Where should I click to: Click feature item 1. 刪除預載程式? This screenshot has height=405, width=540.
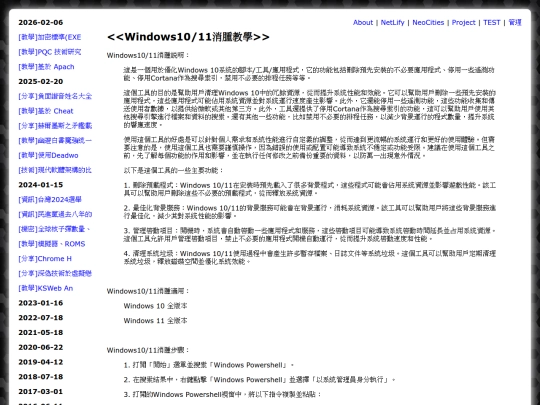coord(310,189)
